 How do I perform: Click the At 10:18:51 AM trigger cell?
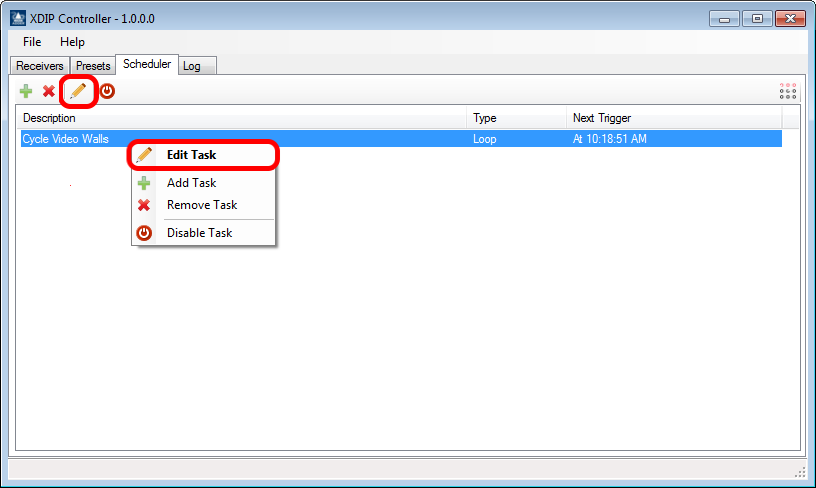click(x=609, y=139)
